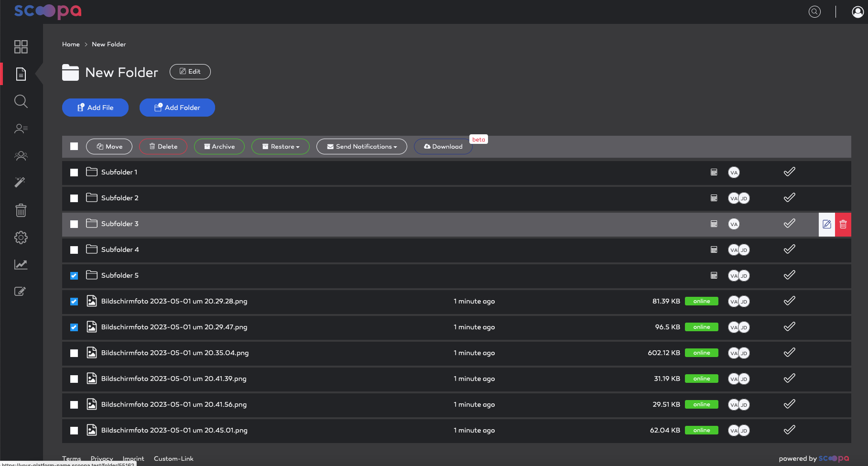Screen dimensions: 868x466
Task: Click the online badge on 20.41.56.png row
Action: pos(702,404)
